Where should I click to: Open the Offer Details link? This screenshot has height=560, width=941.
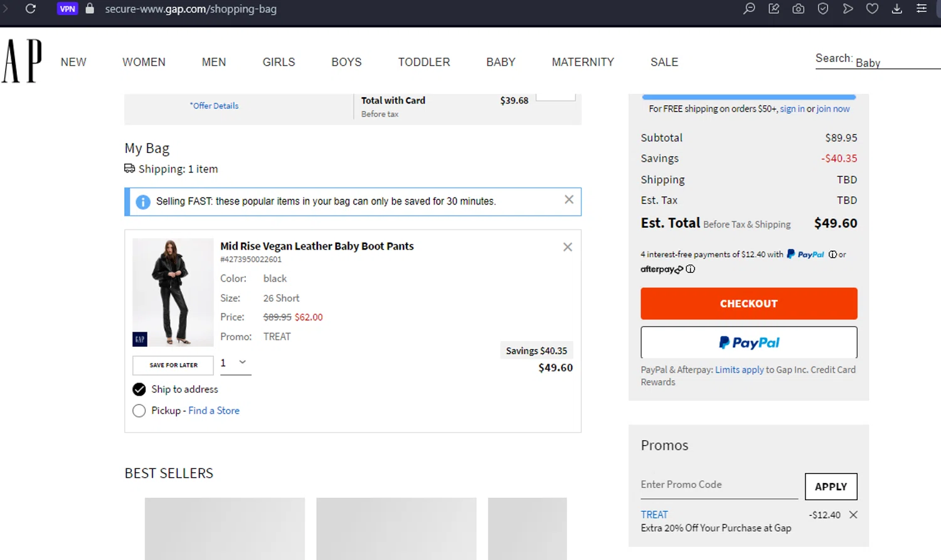pos(215,106)
